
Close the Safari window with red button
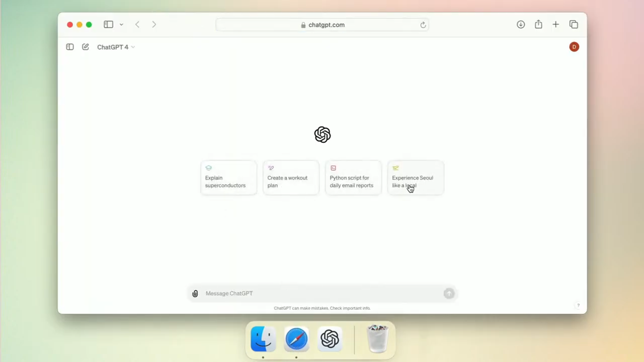(70, 25)
